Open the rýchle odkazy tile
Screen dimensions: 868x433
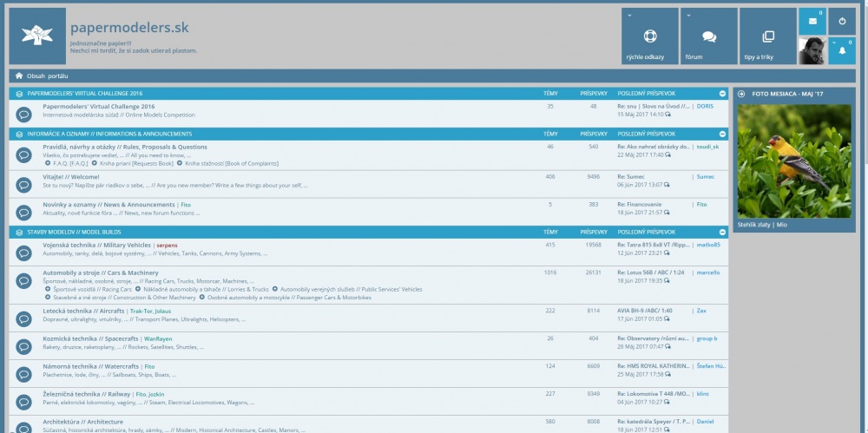click(650, 36)
